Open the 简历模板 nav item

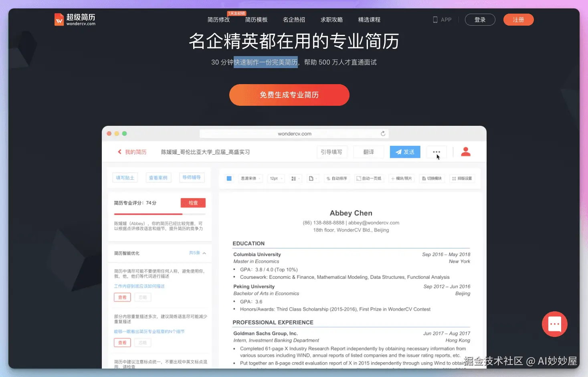pyautogui.click(x=256, y=20)
